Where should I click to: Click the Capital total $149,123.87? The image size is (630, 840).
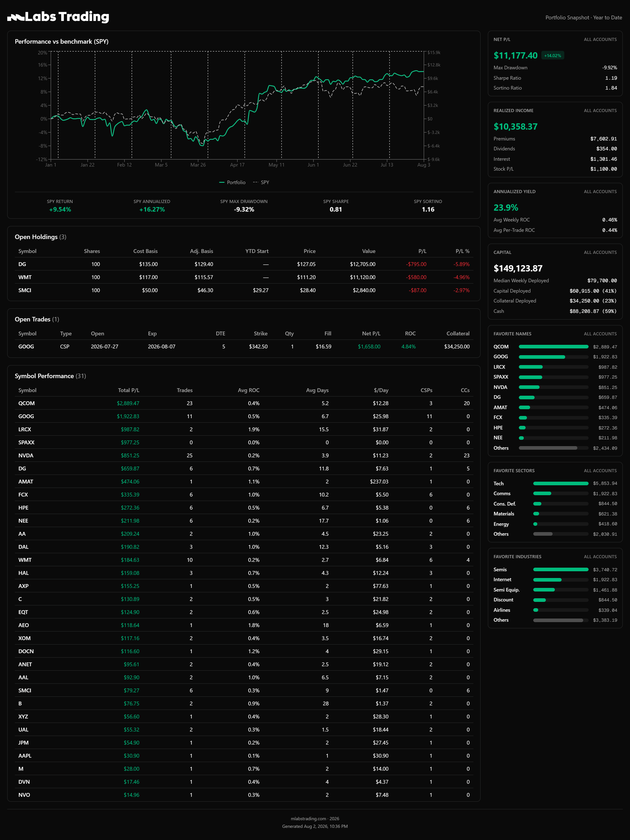point(518,268)
